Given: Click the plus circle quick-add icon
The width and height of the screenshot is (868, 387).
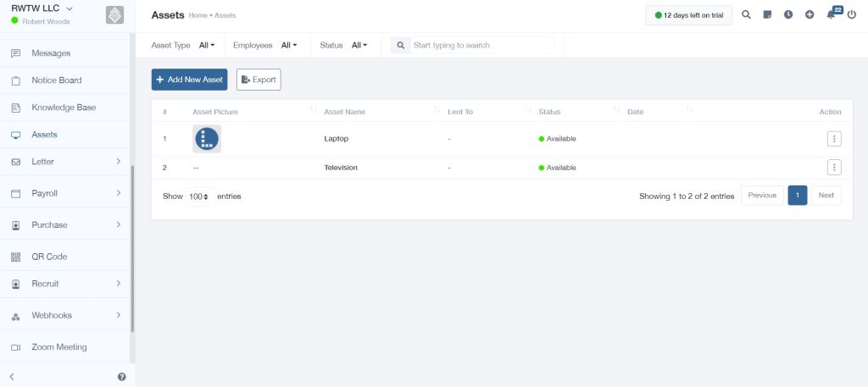Looking at the screenshot, I should [810, 15].
